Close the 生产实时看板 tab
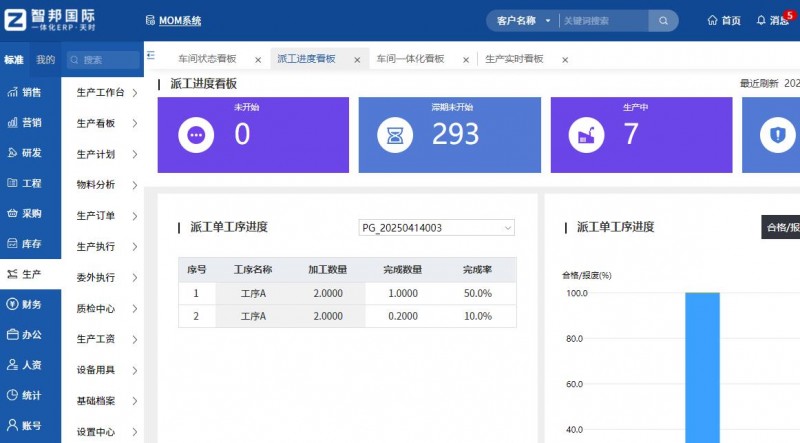 (x=565, y=60)
